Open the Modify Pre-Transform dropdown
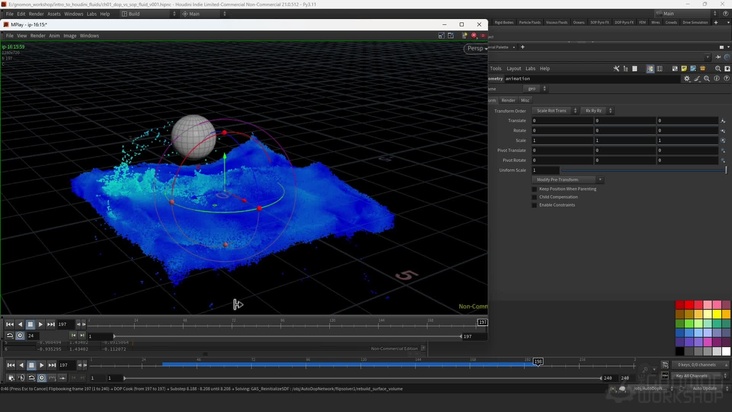 pyautogui.click(x=567, y=180)
